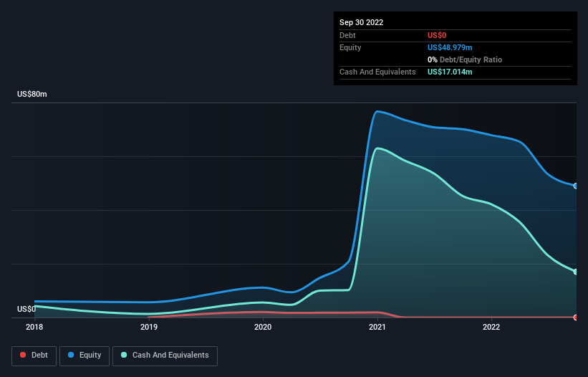Toggle the Equity legend button
Viewport: 588px width, 377px height.
85,355
